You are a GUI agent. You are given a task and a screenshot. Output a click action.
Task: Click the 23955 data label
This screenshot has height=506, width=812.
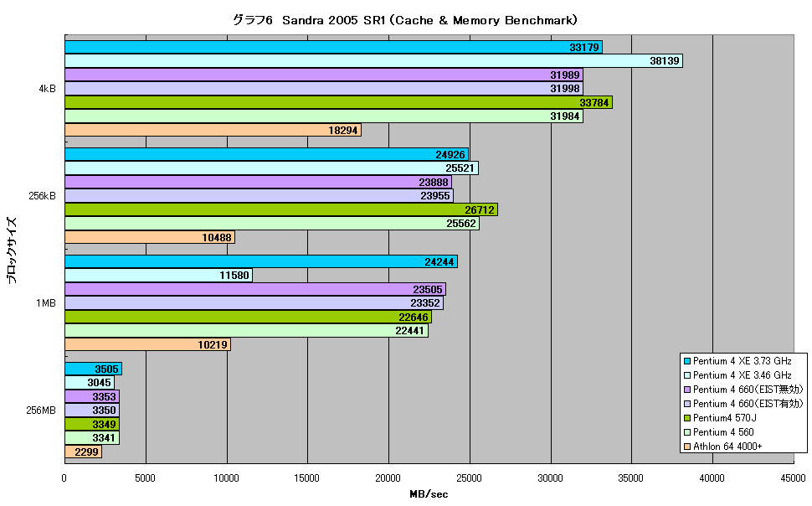435,195
